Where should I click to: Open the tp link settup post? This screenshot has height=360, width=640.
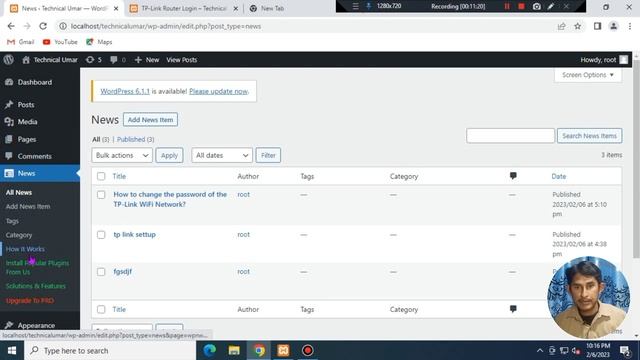[x=134, y=235]
